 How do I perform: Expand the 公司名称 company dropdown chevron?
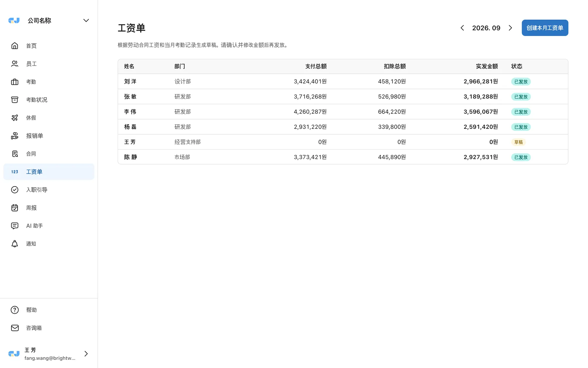click(86, 21)
